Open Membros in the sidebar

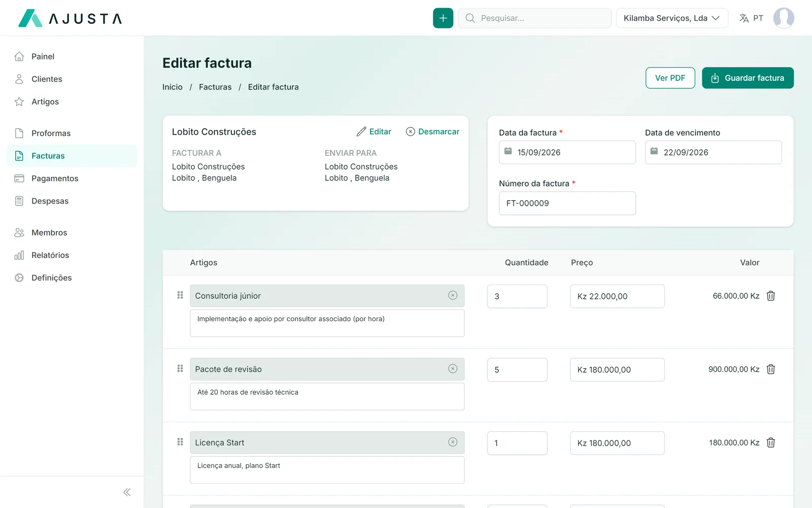coord(72,233)
